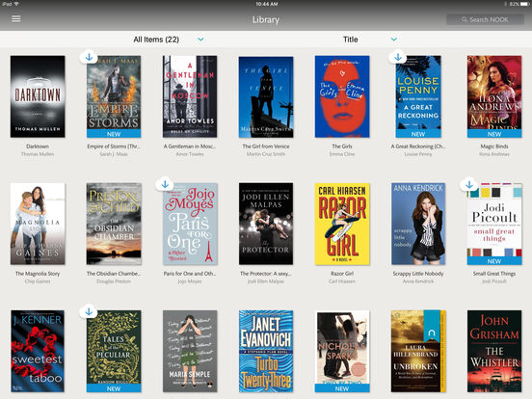
Task: Open the Unbroken book cover
Action: (418, 351)
